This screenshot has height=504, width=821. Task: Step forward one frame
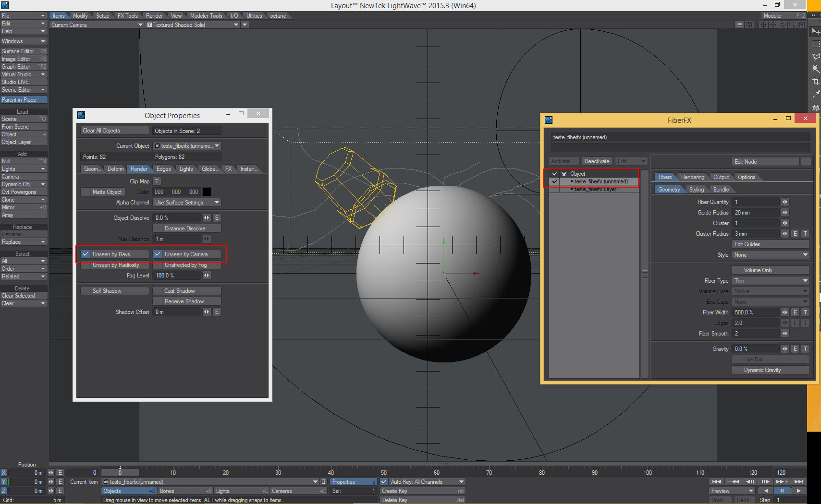pos(766,481)
